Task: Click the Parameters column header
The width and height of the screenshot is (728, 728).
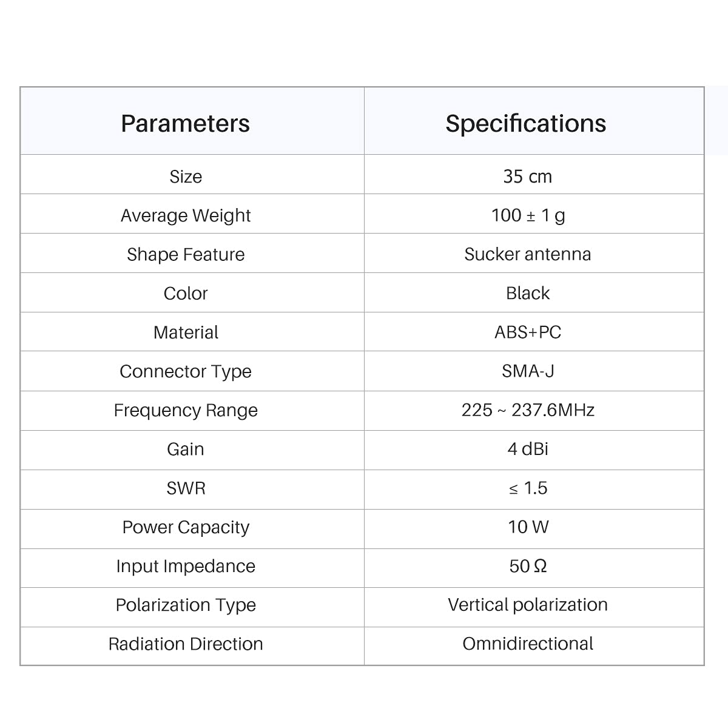Action: tap(185, 123)
